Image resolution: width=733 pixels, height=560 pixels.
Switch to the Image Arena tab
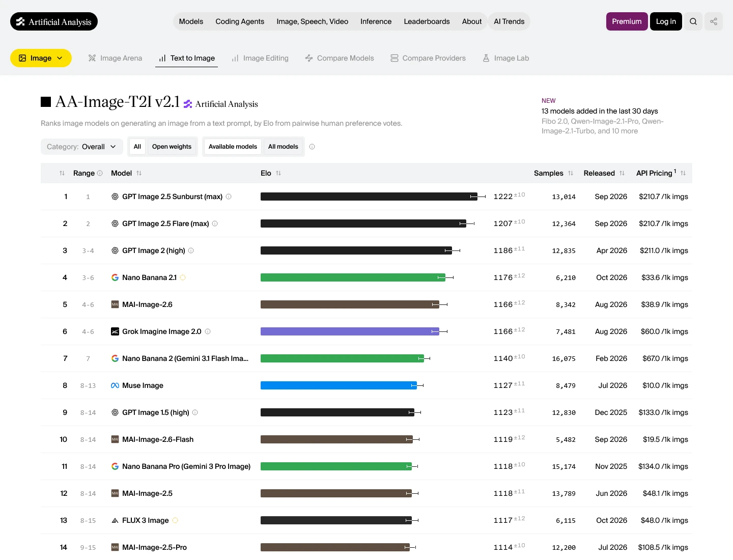click(x=115, y=58)
